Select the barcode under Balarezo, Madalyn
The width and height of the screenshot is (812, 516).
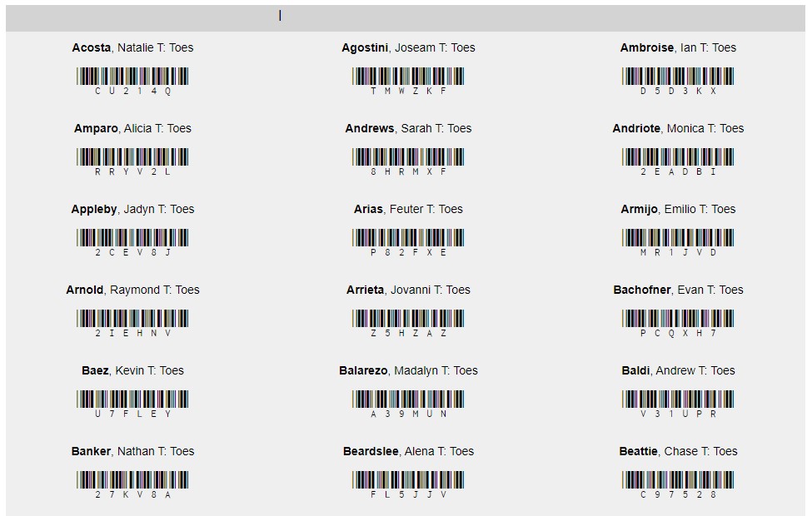click(408, 399)
